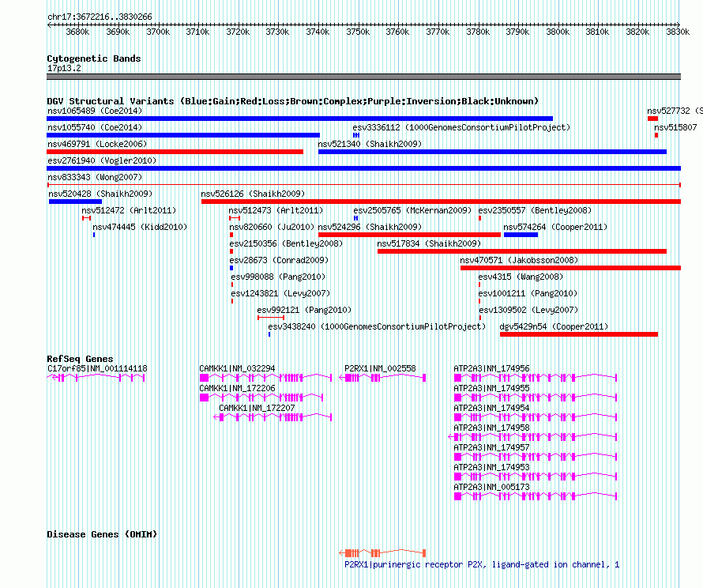703x588 pixels.
Task: Click the dgv5429n54 red loss bar
Action: (579, 334)
